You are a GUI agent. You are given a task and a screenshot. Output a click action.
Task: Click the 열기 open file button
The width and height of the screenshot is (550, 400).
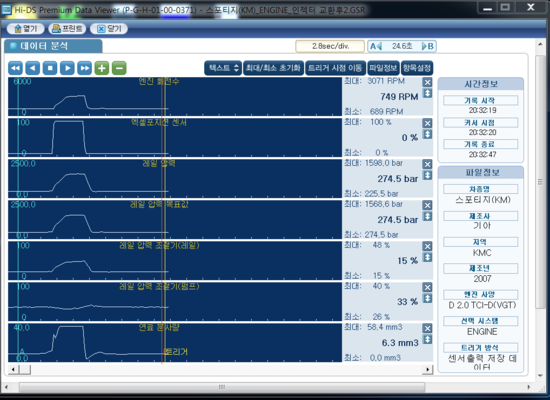pyautogui.click(x=26, y=29)
